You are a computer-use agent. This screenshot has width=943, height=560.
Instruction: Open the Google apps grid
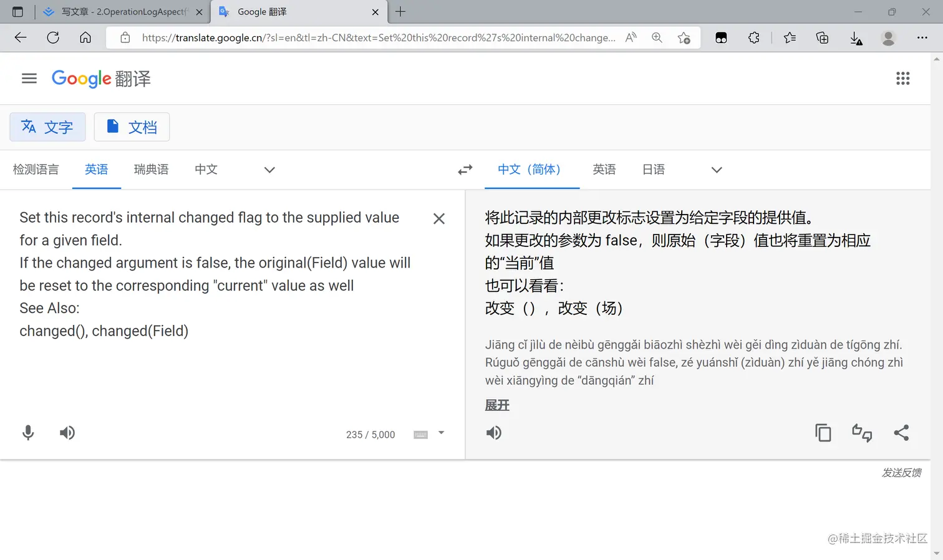tap(902, 79)
